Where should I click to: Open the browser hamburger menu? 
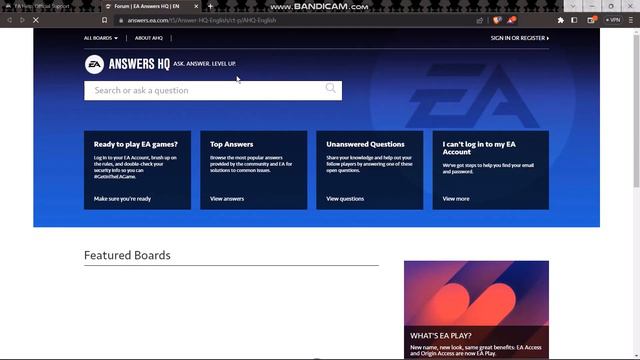(631, 20)
